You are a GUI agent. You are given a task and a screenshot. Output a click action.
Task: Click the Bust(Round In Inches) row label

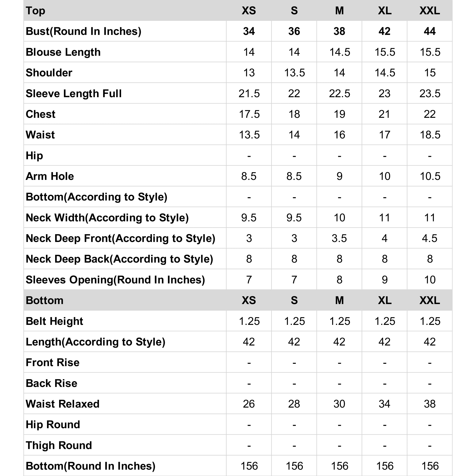[x=83, y=31]
